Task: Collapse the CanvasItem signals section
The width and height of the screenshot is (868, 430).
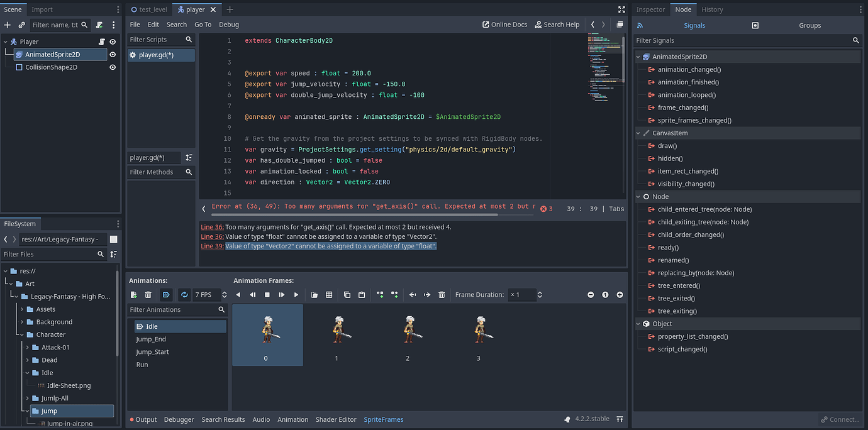Action: point(638,133)
